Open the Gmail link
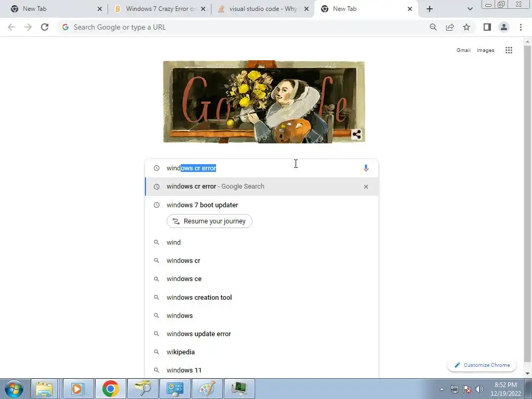Image resolution: width=532 pixels, height=399 pixels. [463, 50]
